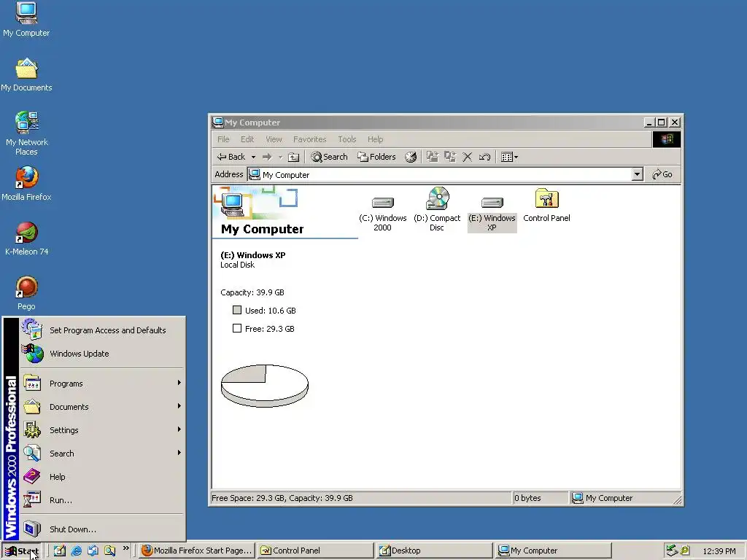
Task: Open the Edit menu
Action: tap(247, 139)
